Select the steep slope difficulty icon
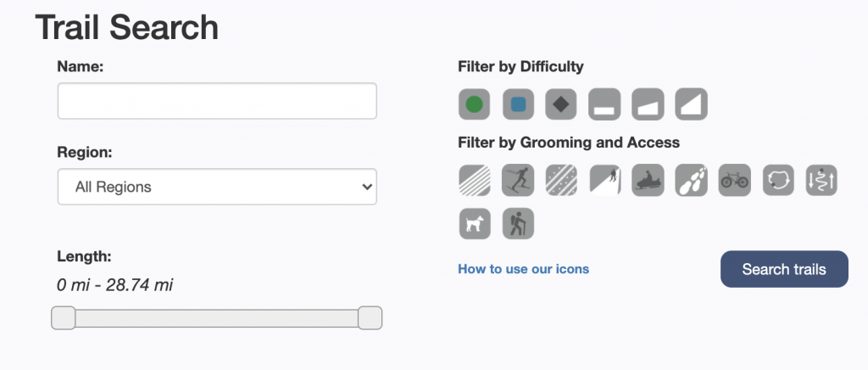Screen dimensions: 868x370 pos(692,104)
